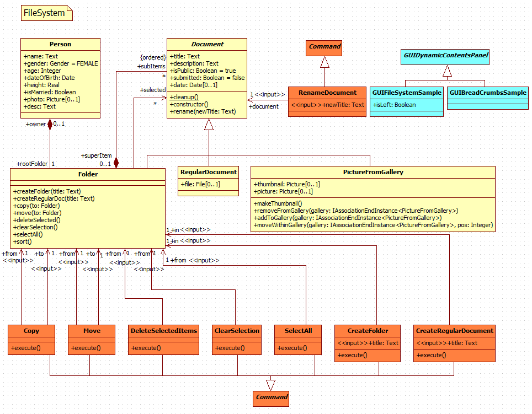Click the isLeft: Boolean attribute
The width and height of the screenshot is (532, 414).
(x=394, y=105)
